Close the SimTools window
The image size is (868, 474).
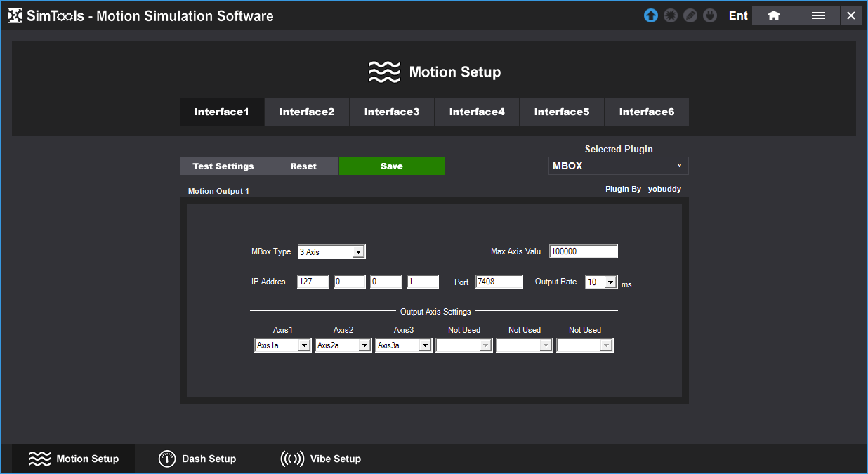click(851, 15)
